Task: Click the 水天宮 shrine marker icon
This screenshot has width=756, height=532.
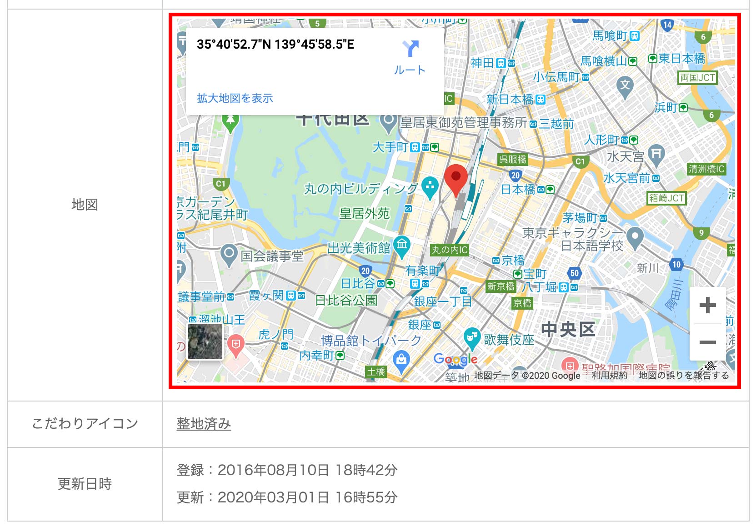Action: click(x=656, y=155)
